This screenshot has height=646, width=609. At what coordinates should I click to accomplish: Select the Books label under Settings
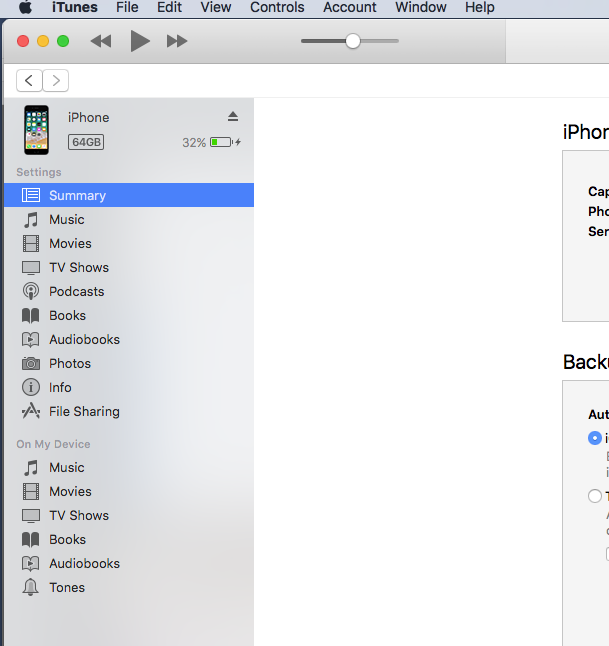point(68,316)
